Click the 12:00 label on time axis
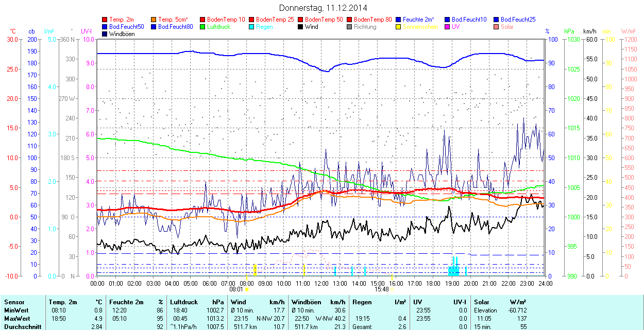The height and width of the screenshot is (330, 644). (321, 283)
